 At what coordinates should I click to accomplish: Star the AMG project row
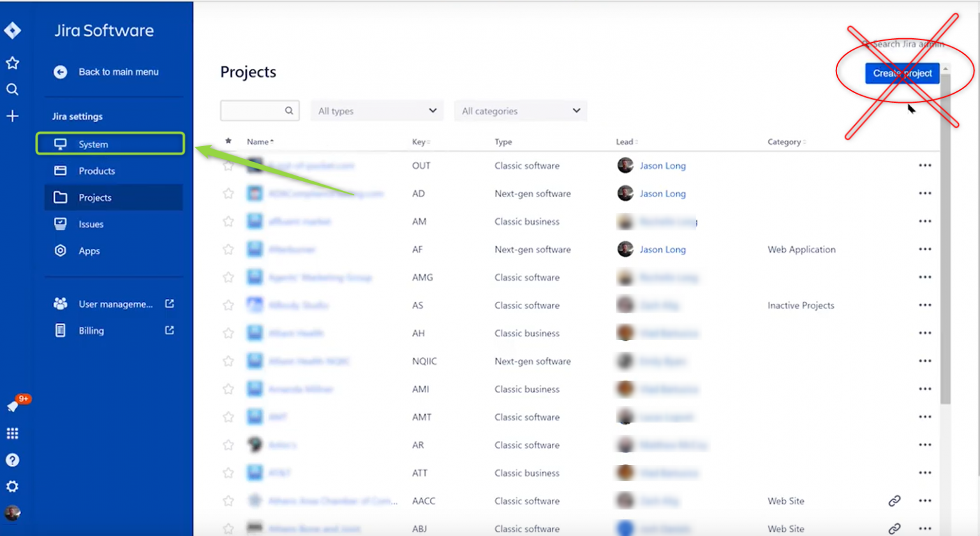click(228, 277)
